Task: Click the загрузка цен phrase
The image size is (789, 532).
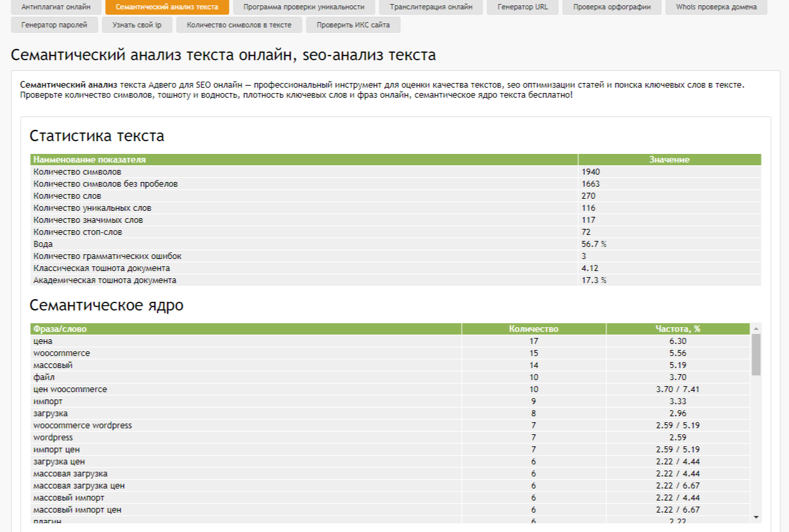Action: tap(59, 462)
